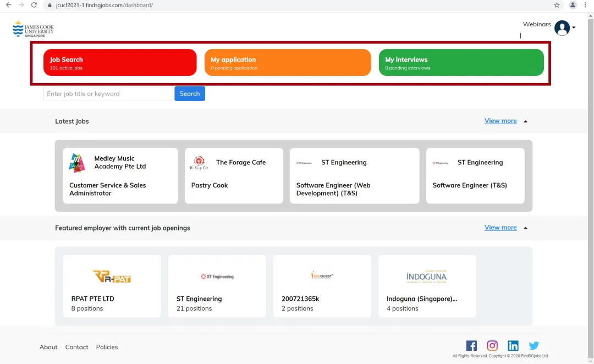Open the Software Engineer (T&S) job title
This screenshot has height=364, width=594.
point(470,185)
